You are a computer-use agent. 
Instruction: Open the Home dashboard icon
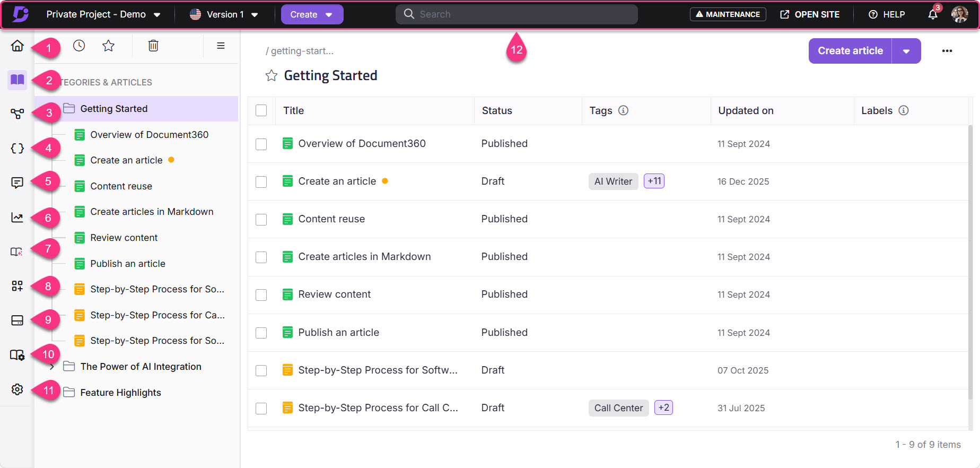pyautogui.click(x=17, y=47)
